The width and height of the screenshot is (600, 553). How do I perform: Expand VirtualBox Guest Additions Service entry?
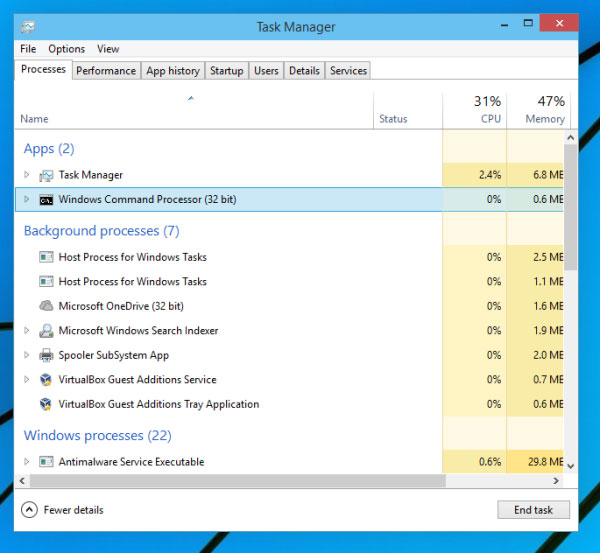tap(26, 379)
